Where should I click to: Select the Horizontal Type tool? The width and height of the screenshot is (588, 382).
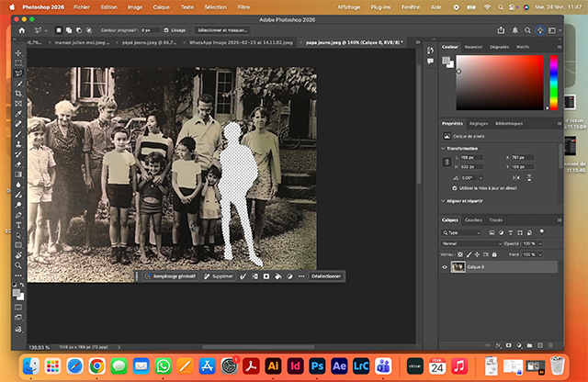[x=18, y=225]
